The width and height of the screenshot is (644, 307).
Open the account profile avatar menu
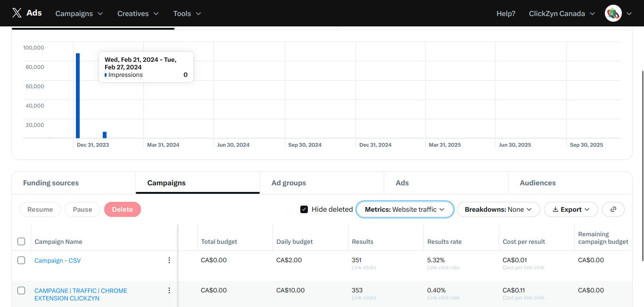[x=613, y=14]
